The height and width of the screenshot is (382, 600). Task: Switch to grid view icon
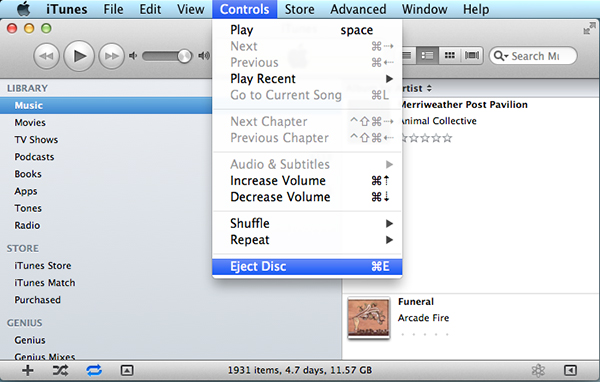click(450, 56)
